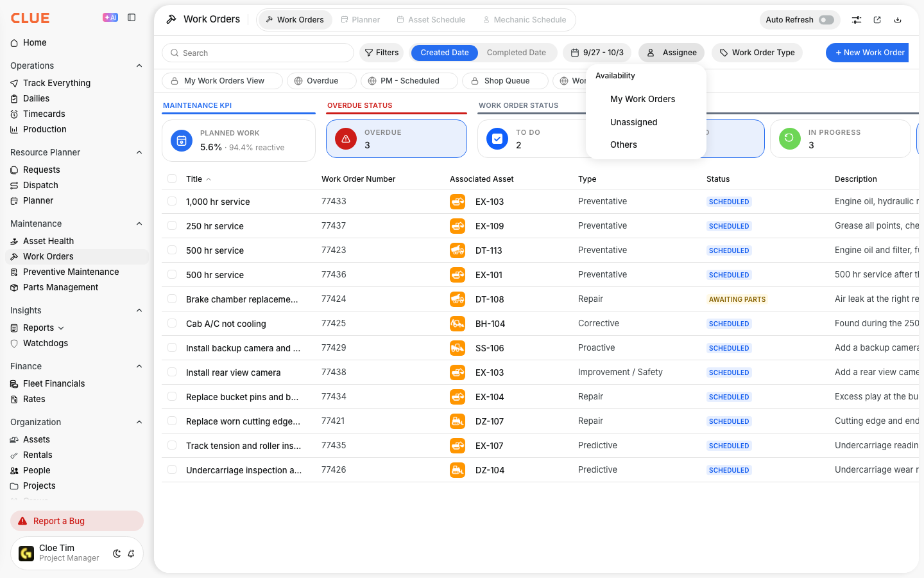
Task: Click the Report a Bug button
Action: click(77, 521)
